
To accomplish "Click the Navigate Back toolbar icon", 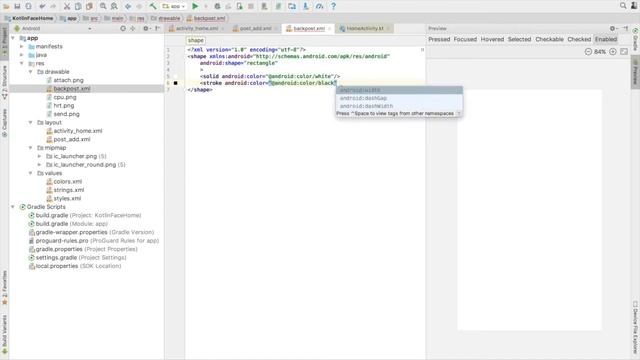I will pyautogui.click(x=128, y=6).
